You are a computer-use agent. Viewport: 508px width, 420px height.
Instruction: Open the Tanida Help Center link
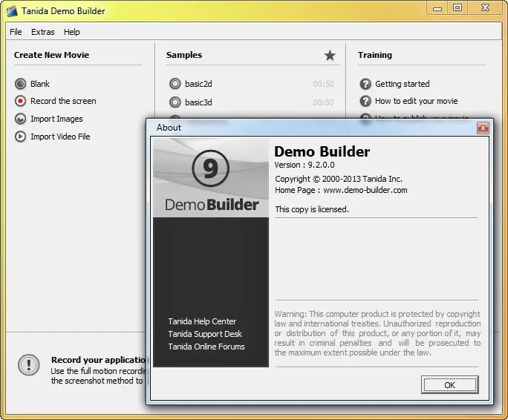coord(202,321)
